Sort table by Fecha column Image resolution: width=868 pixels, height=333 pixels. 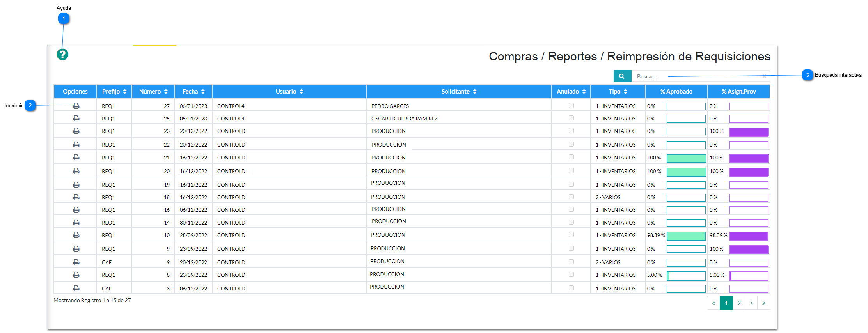tap(193, 92)
